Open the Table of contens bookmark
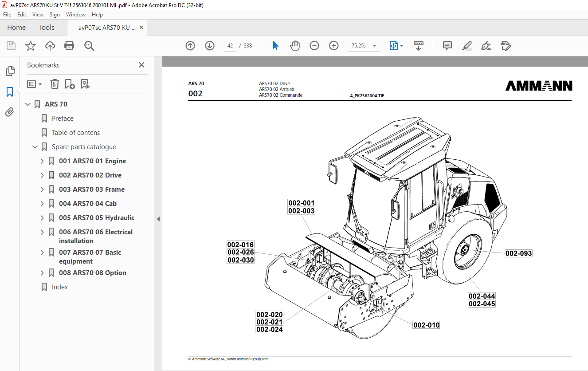 click(x=76, y=133)
